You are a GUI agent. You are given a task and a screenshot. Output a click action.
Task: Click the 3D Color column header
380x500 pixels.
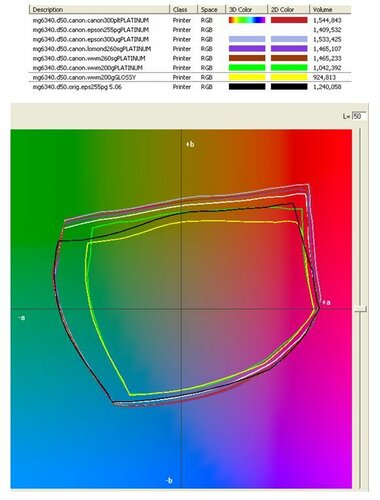(247, 10)
